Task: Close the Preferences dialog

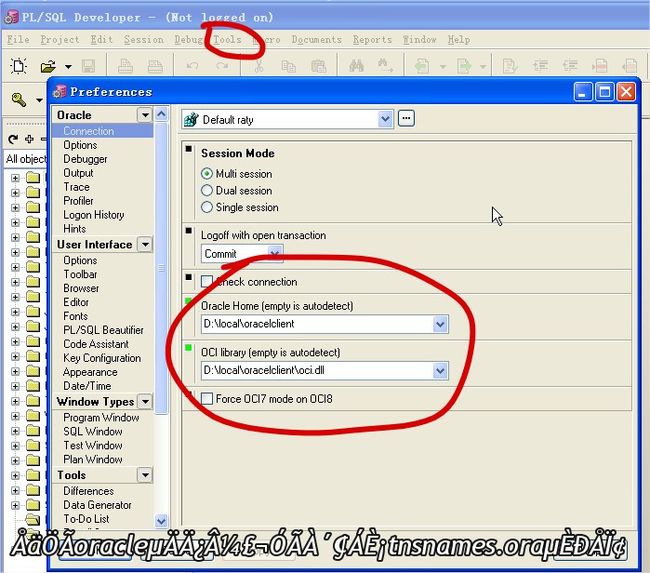Action: pos(626,92)
